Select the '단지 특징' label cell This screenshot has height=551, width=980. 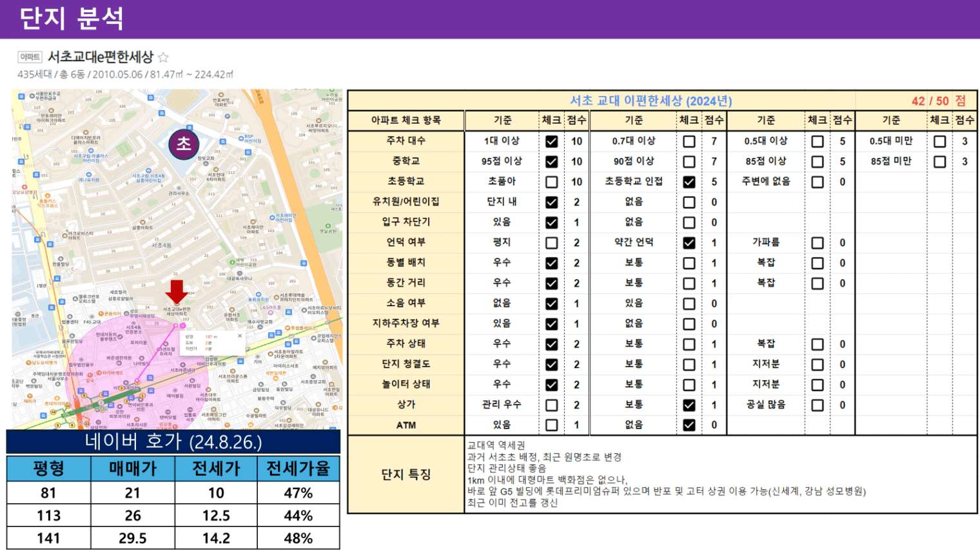click(406, 474)
